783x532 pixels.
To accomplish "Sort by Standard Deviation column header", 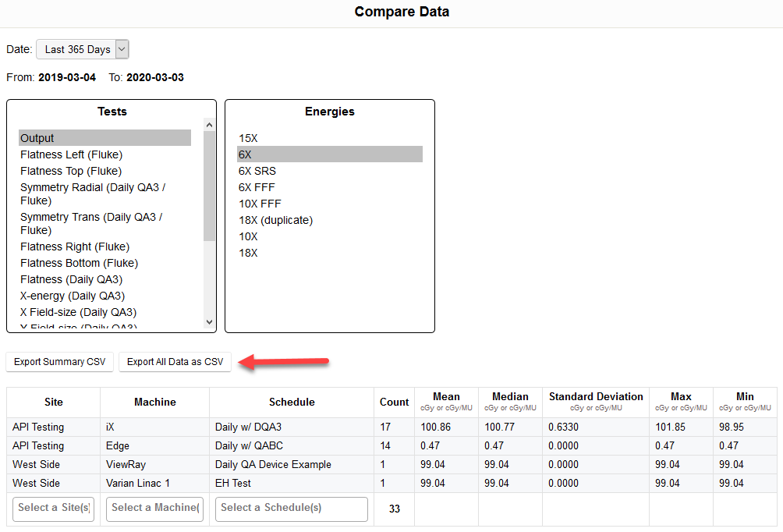I will [x=596, y=397].
